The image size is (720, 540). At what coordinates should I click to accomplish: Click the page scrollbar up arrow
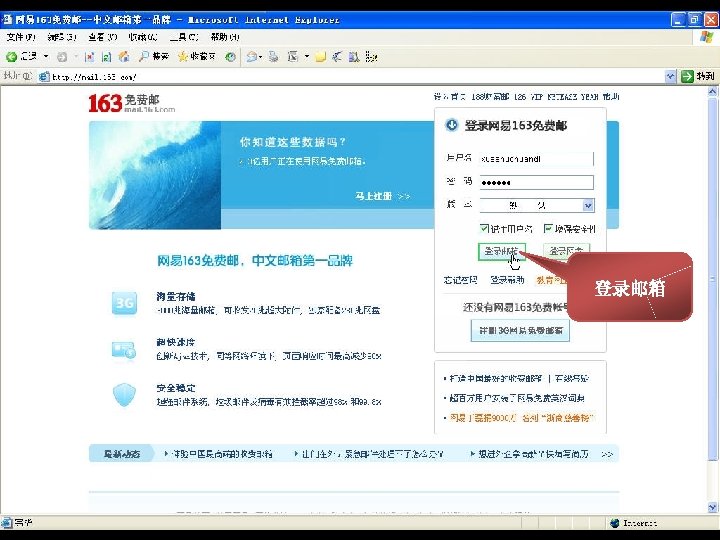713,91
